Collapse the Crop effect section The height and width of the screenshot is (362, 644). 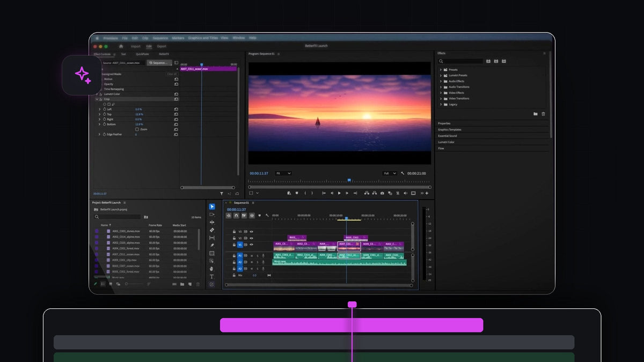pos(97,99)
